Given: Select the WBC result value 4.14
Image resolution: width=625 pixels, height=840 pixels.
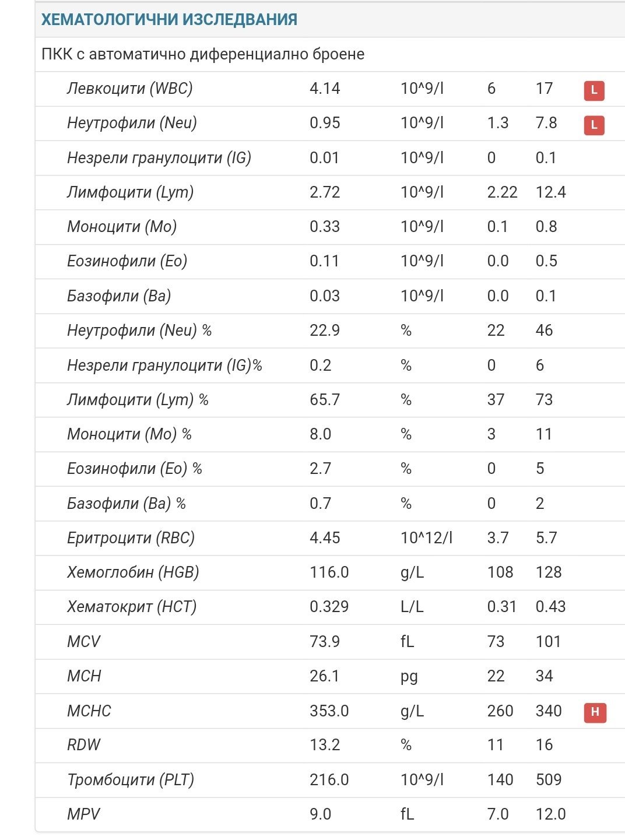Looking at the screenshot, I should tap(325, 89).
